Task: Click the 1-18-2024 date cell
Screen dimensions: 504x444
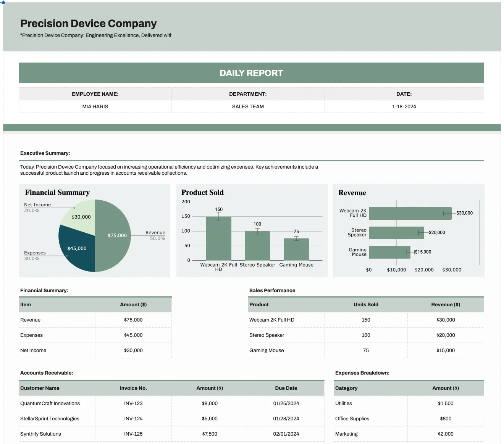Action: click(x=404, y=106)
